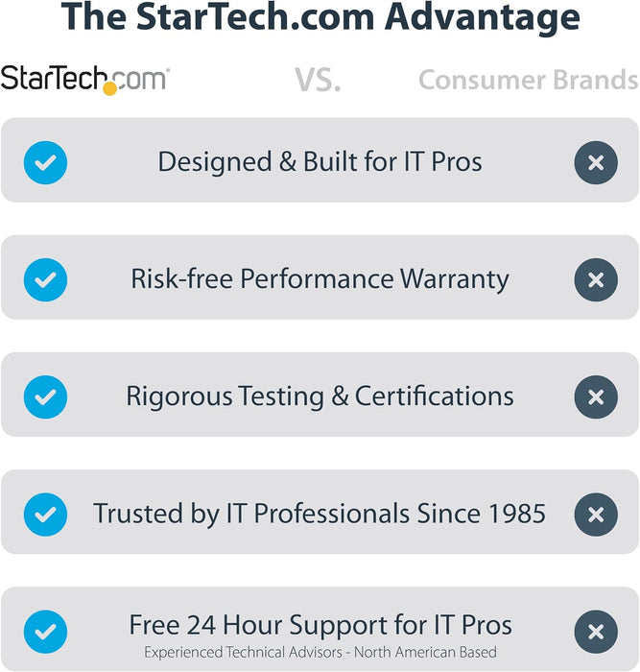Click the X icon in the 24 Hour Support row
The image size is (640, 672).
[595, 631]
